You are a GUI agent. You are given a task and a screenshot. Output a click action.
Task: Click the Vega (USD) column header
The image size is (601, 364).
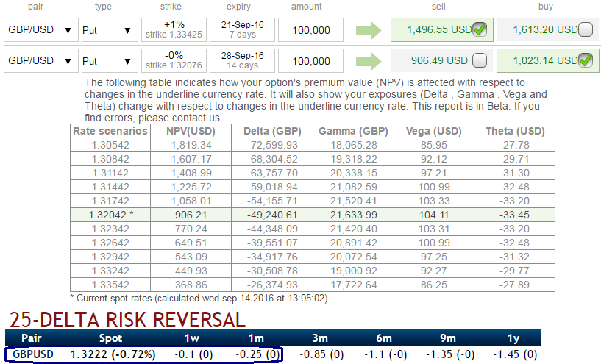point(434,131)
